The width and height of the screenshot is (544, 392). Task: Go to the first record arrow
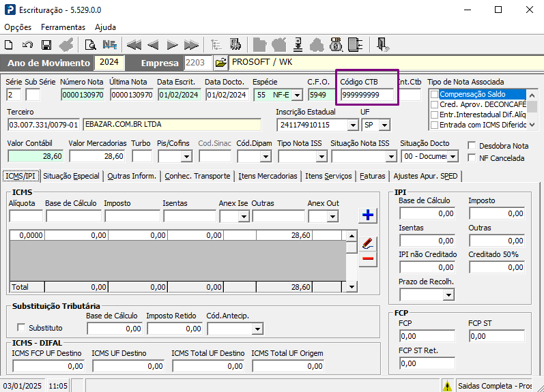[x=134, y=45]
